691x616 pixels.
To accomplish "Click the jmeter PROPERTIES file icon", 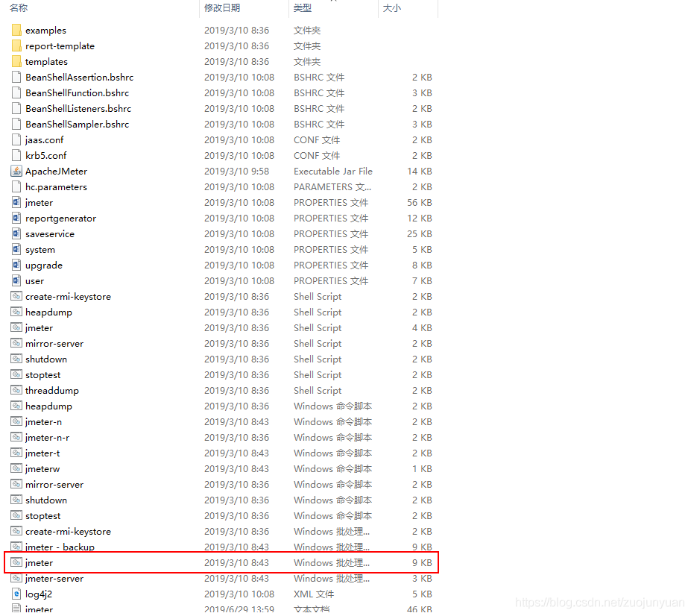I will pyautogui.click(x=16, y=202).
